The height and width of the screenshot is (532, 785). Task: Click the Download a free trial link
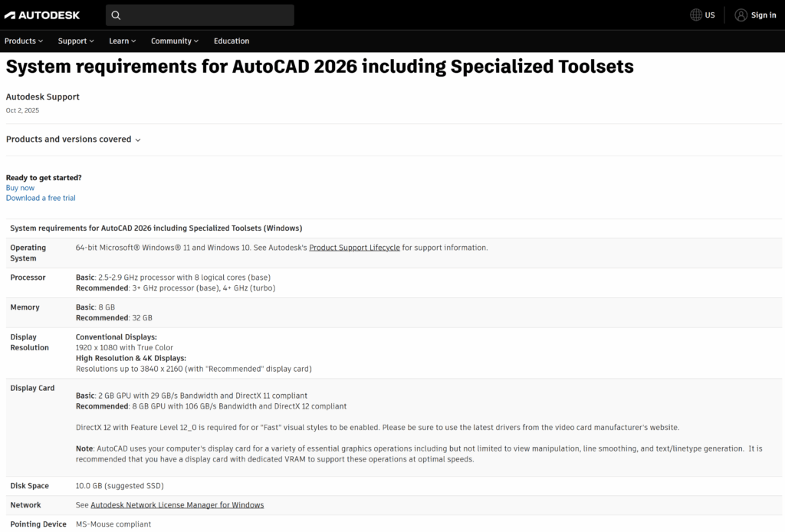pyautogui.click(x=40, y=198)
